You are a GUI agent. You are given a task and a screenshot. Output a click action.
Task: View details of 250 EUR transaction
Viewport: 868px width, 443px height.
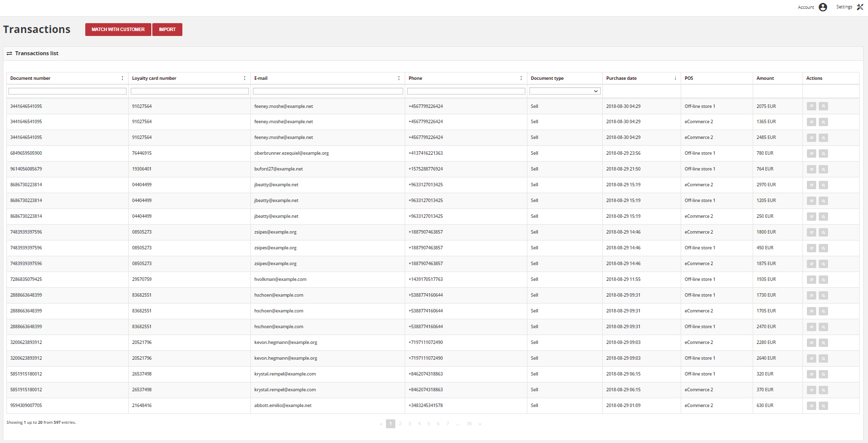tap(823, 217)
